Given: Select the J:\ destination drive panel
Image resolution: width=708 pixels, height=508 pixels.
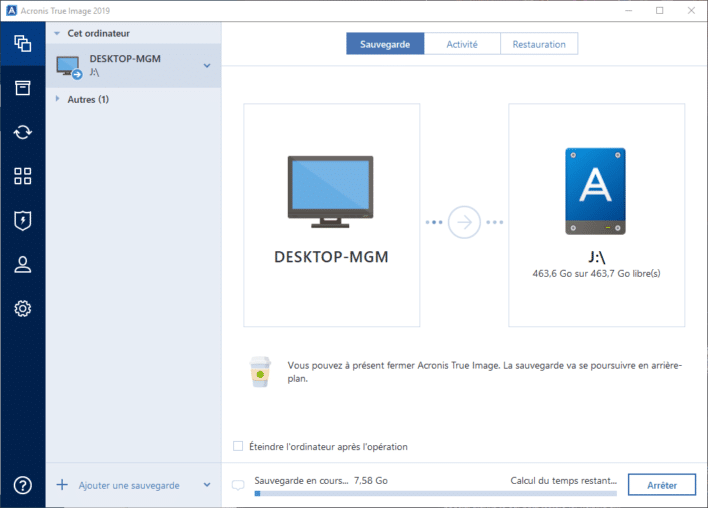Looking at the screenshot, I should tap(596, 215).
